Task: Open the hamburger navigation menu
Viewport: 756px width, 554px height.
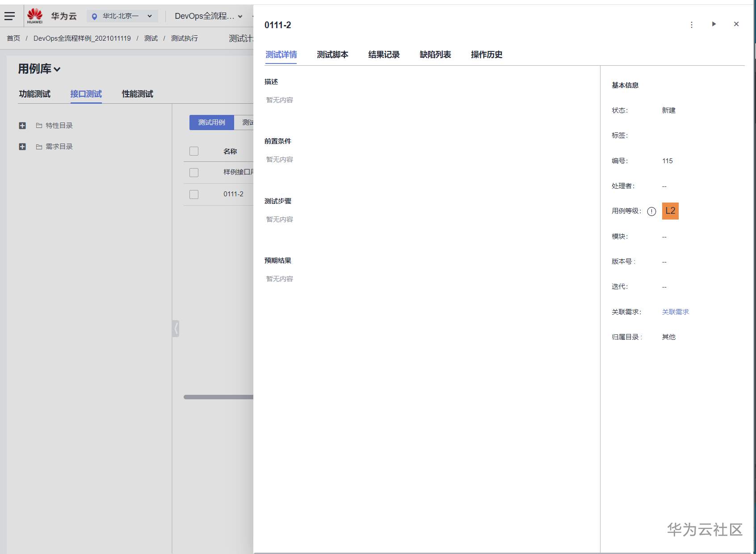Action: pyautogui.click(x=9, y=16)
